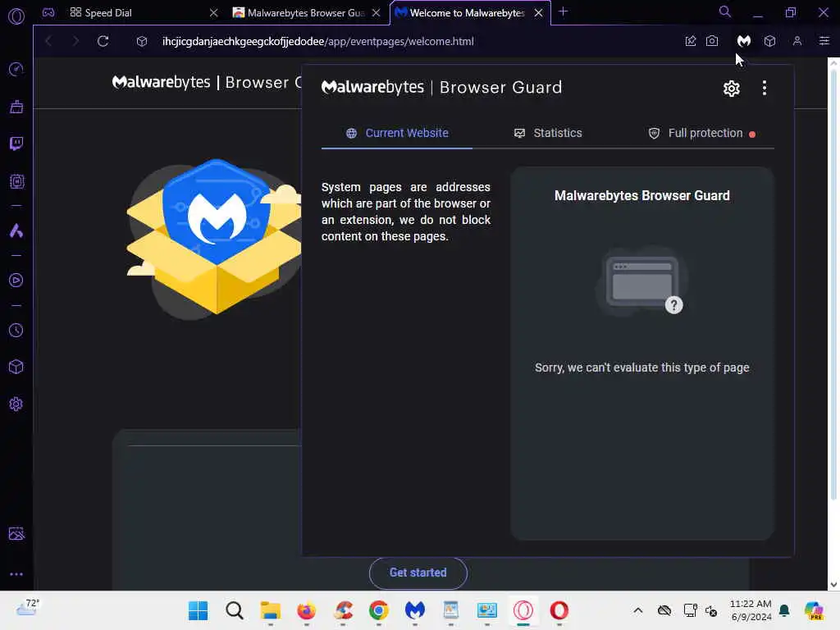This screenshot has height=630, width=840.
Task: Click the Malwarebytes Browser Guard card heading
Action: point(641,195)
